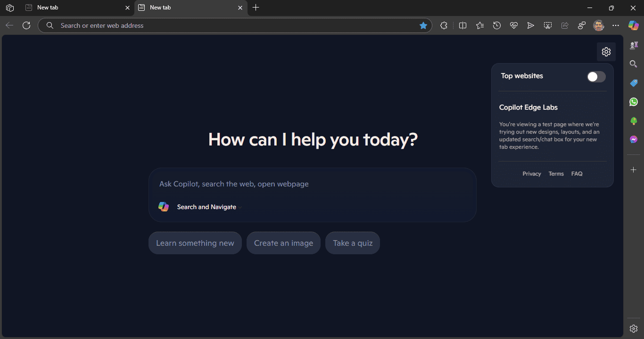Open the Terms link
This screenshot has height=339, width=644.
556,174
